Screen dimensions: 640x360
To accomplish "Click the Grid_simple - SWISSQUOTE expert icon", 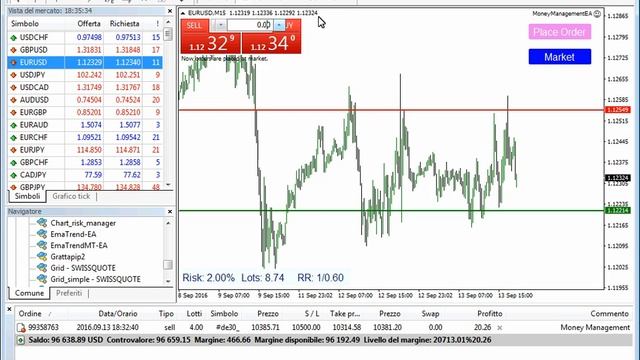I will [x=42, y=279].
